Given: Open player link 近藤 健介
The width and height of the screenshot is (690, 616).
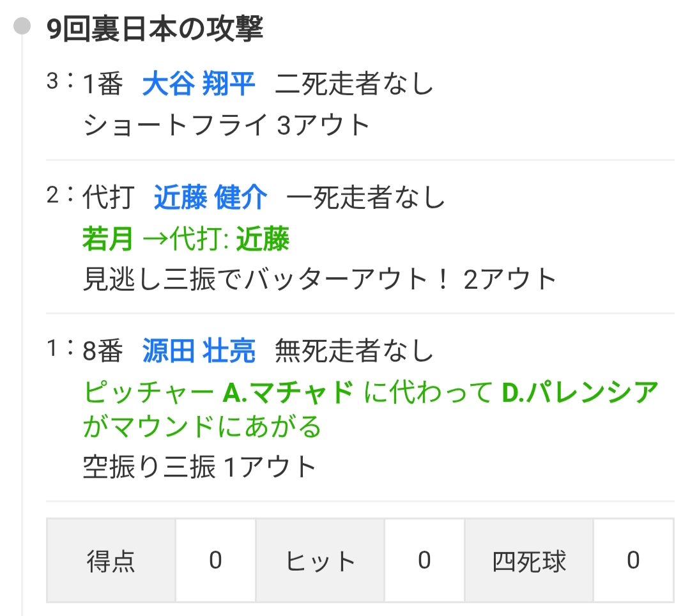Looking at the screenshot, I should click(x=210, y=198).
